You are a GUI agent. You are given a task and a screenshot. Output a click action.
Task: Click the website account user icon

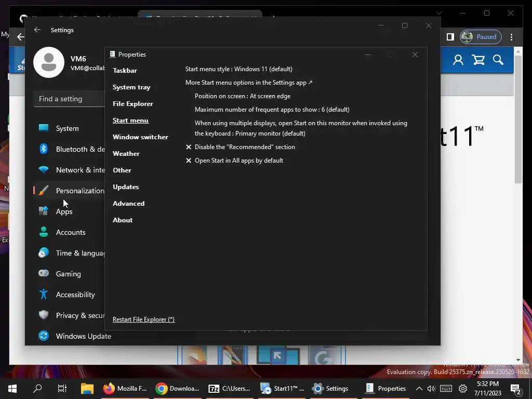tap(458, 60)
